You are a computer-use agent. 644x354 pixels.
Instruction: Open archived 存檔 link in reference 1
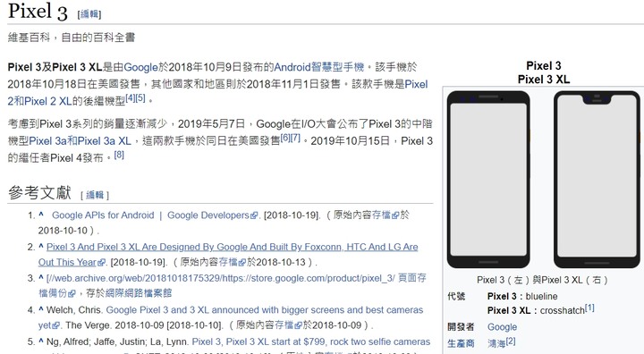(381, 215)
